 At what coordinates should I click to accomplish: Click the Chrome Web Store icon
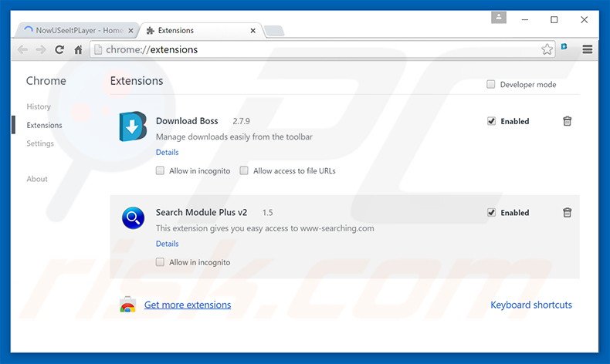[x=127, y=305]
